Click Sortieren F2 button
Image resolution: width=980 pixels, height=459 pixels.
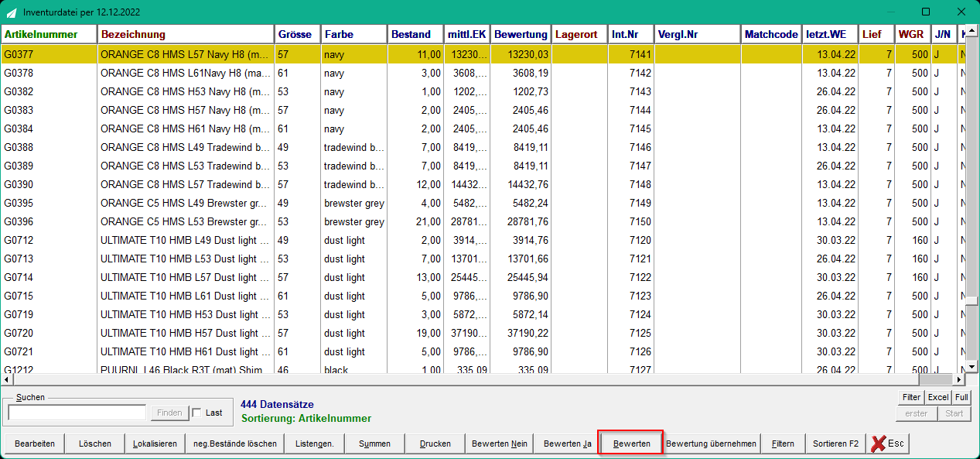(835, 444)
